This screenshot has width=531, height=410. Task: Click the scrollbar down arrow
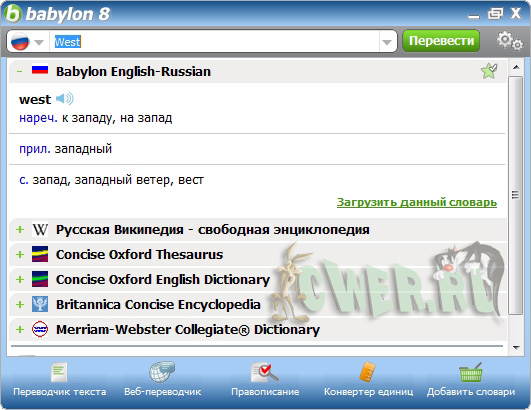tap(516, 348)
